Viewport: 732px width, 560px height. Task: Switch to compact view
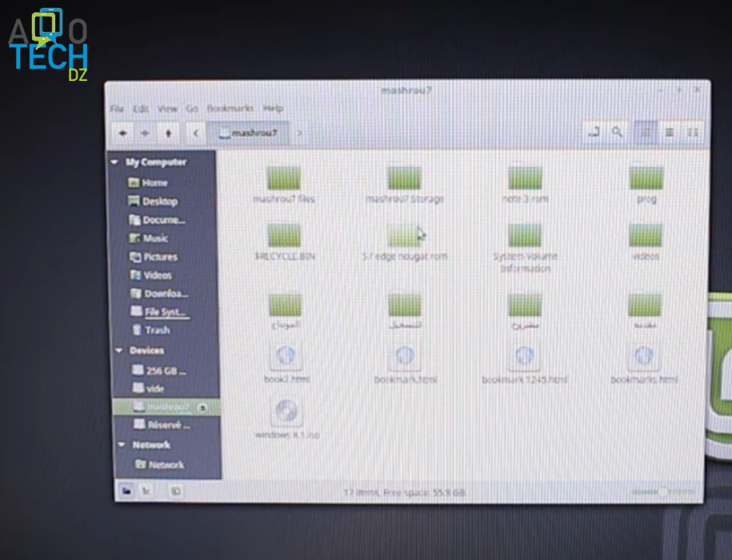pos(692,132)
